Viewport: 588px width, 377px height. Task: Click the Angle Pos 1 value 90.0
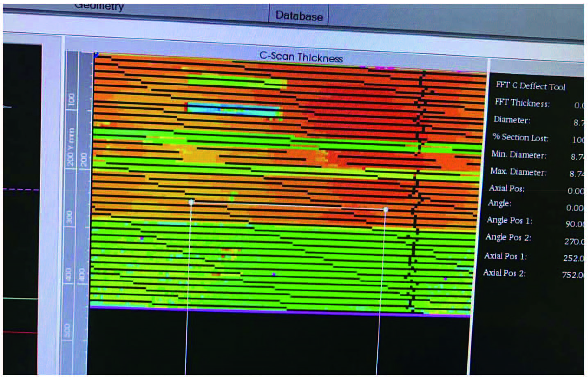pos(575,224)
